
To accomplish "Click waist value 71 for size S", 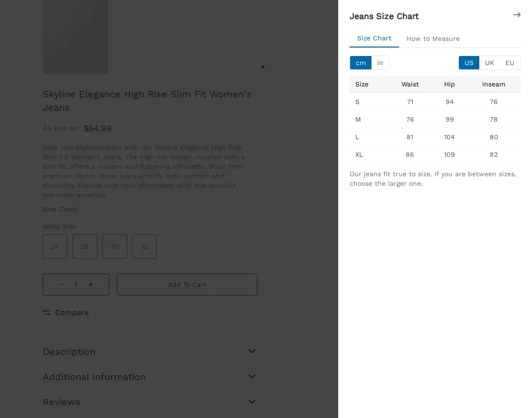I will click(410, 102).
